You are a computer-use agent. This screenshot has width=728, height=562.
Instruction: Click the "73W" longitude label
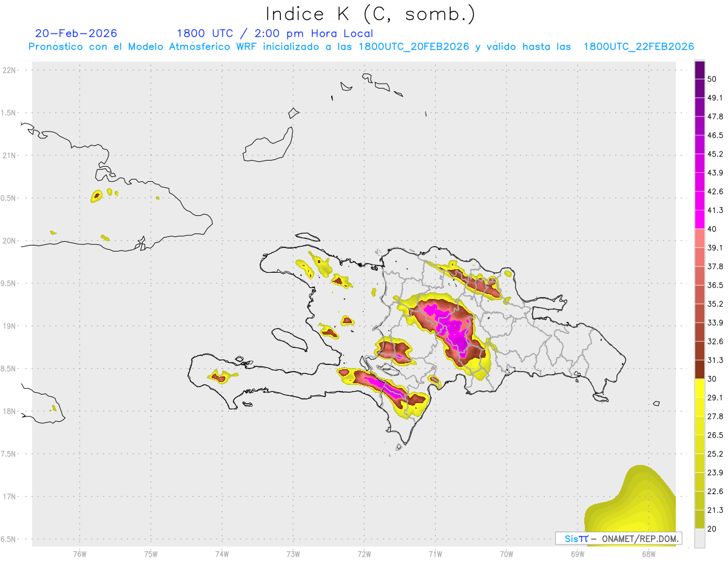293,553
